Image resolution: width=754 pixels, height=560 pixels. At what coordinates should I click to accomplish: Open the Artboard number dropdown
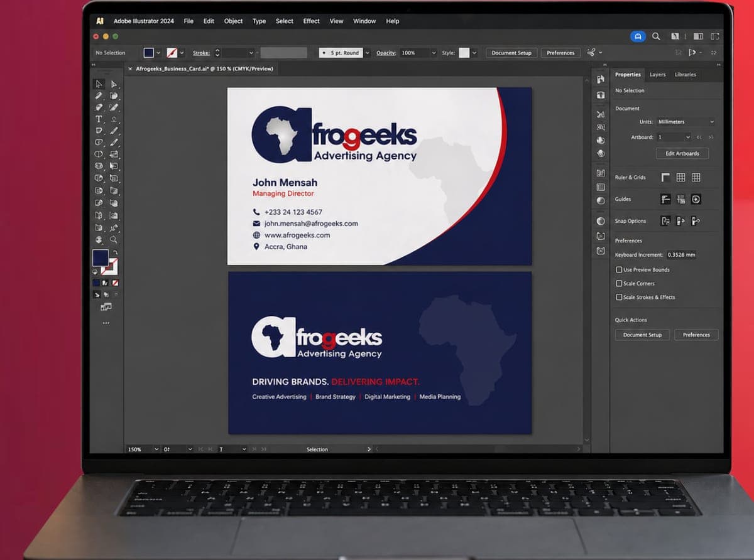674,137
